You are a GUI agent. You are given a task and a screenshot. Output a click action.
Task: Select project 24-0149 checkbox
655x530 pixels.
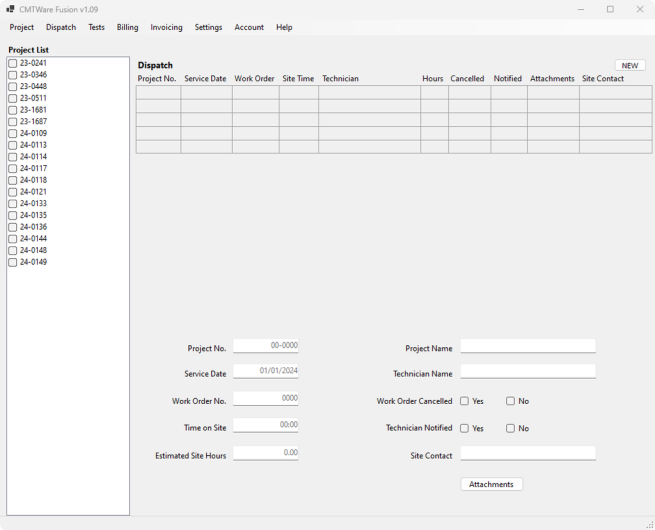[13, 262]
